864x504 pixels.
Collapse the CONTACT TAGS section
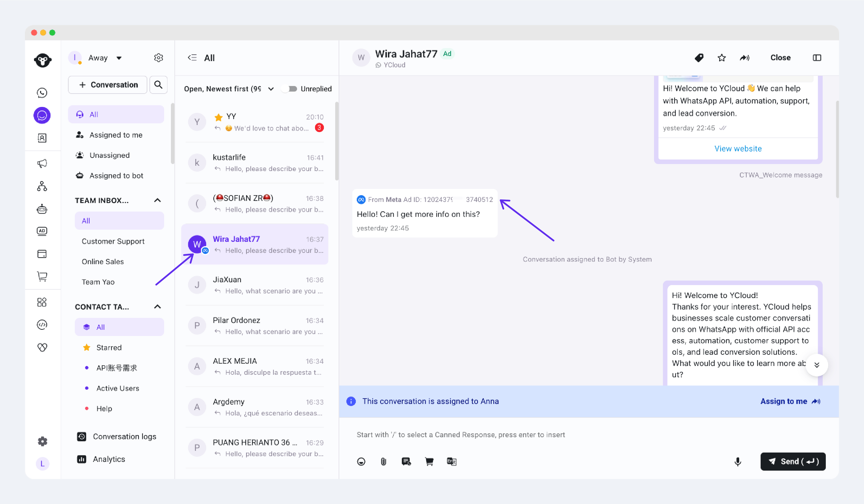157,307
